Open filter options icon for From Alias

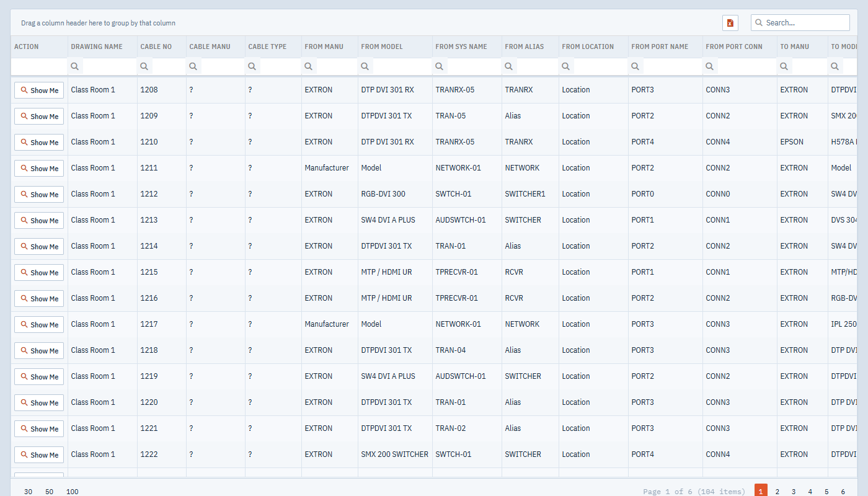coord(509,66)
